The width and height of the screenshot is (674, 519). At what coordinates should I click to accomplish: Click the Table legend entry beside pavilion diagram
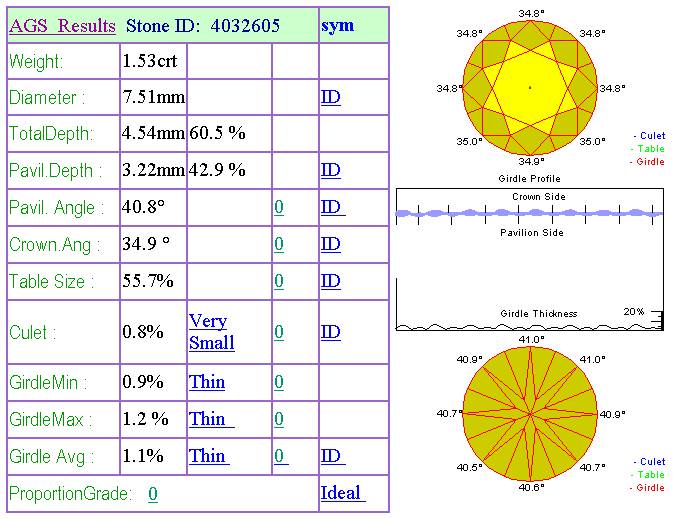(648, 475)
